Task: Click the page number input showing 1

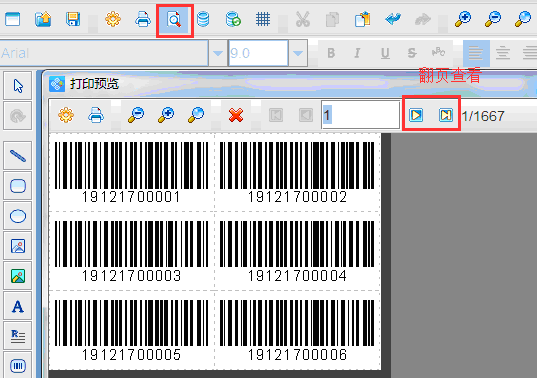Action: [x=361, y=115]
